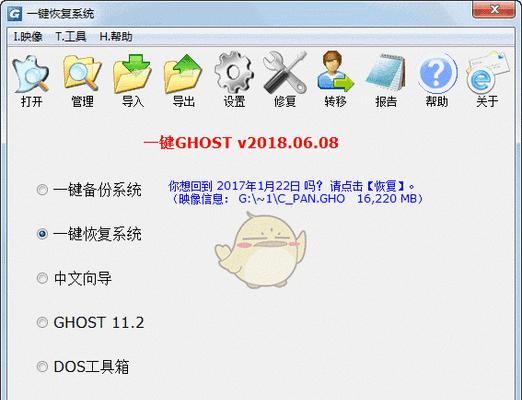This screenshot has width=522, height=400.
Task: Open the 报告 (Report) notepad icon
Action: (x=386, y=72)
